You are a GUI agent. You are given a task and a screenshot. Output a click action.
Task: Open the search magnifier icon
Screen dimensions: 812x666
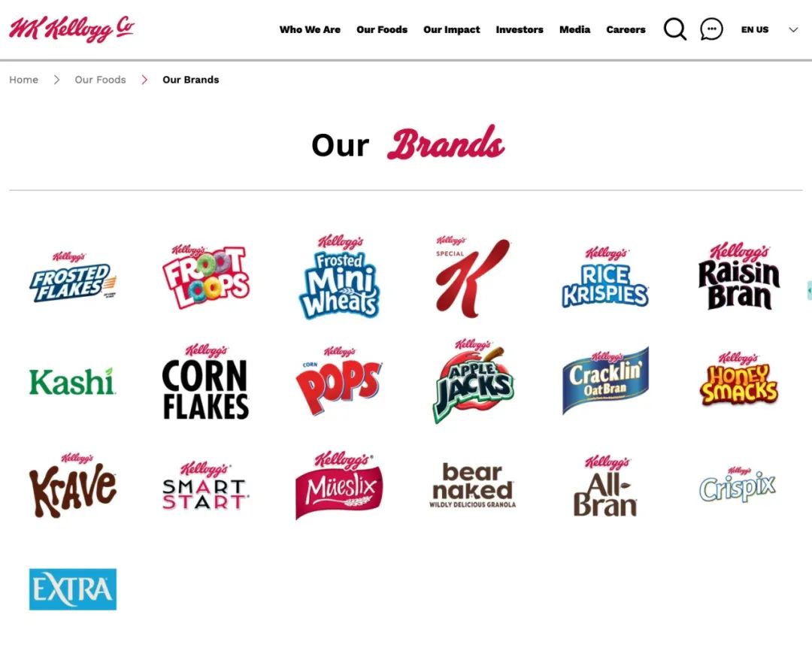(674, 29)
